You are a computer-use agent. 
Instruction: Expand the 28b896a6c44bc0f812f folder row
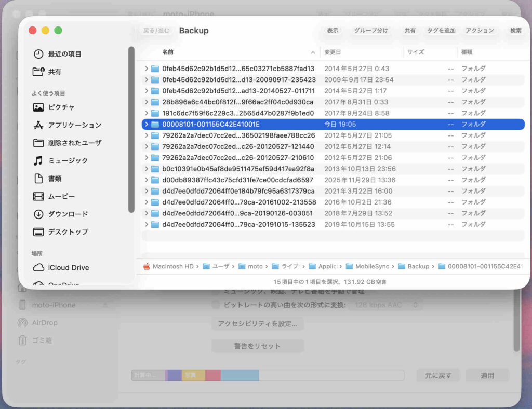pos(147,102)
